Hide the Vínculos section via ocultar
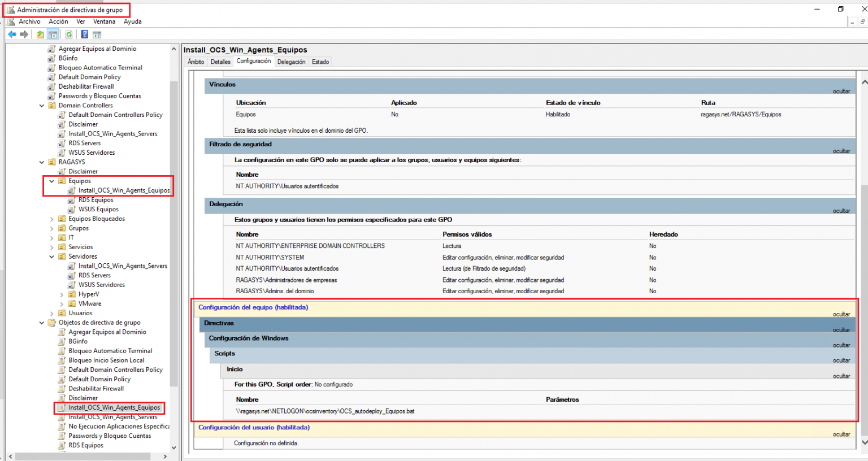The image size is (868, 461). coord(841,91)
